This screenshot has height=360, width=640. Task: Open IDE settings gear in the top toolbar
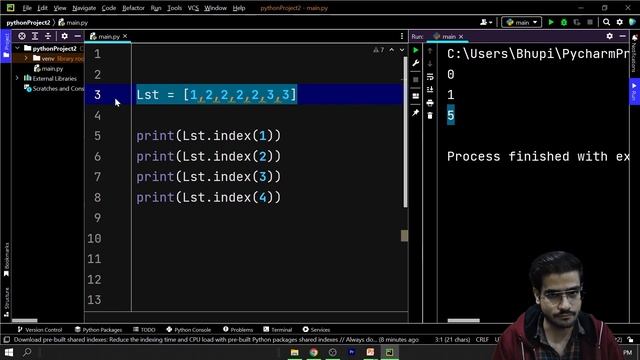click(620, 22)
